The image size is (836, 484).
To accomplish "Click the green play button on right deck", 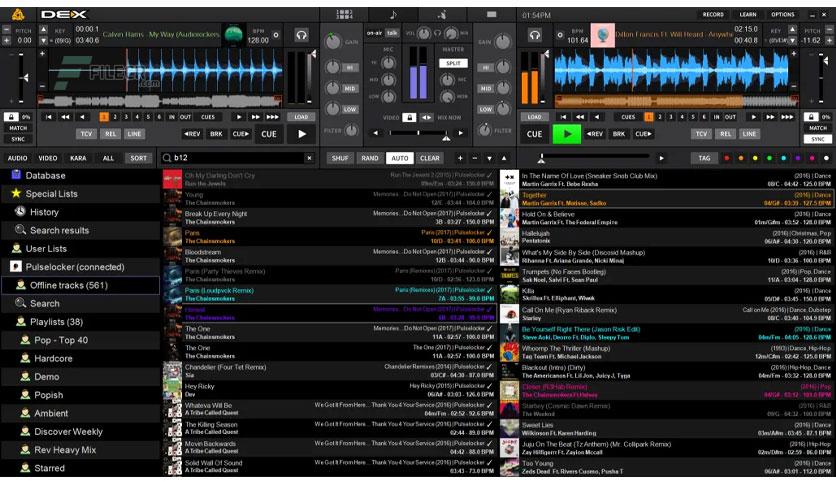I will click(567, 134).
